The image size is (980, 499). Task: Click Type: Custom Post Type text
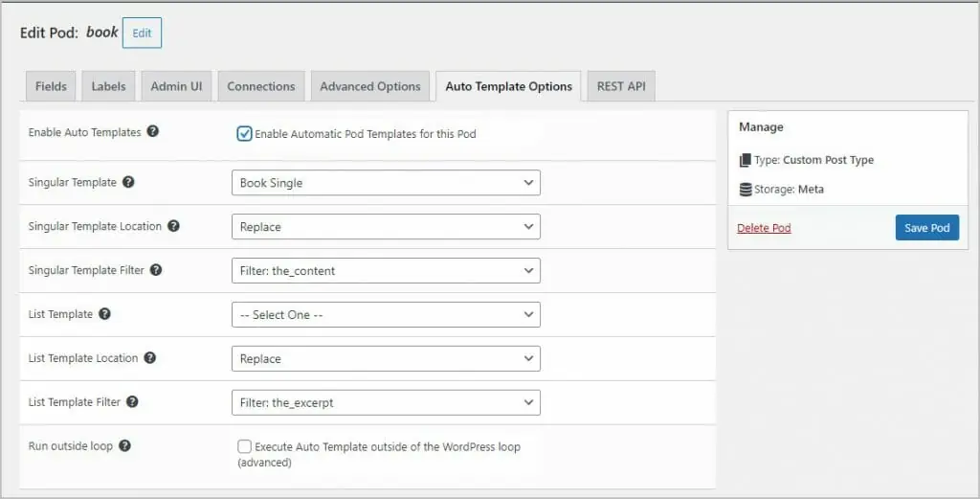click(x=813, y=160)
